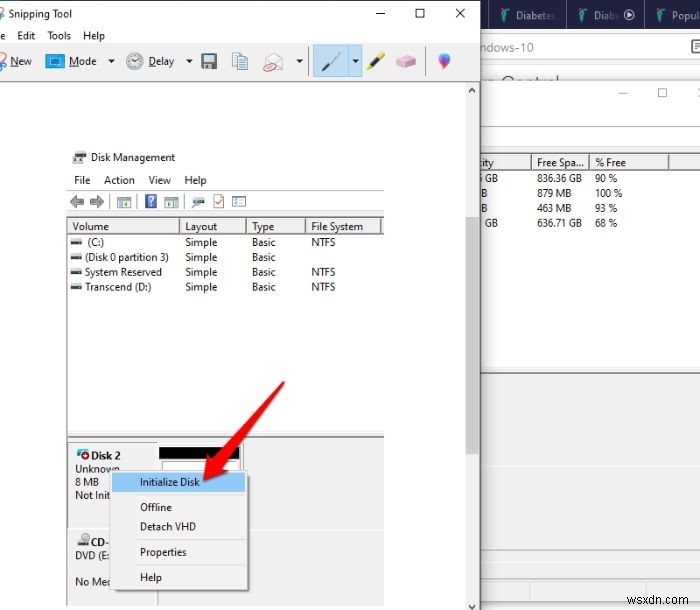This screenshot has width=700, height=610.
Task: Click the Disk 2 black unallocated space bar
Action: [199, 453]
